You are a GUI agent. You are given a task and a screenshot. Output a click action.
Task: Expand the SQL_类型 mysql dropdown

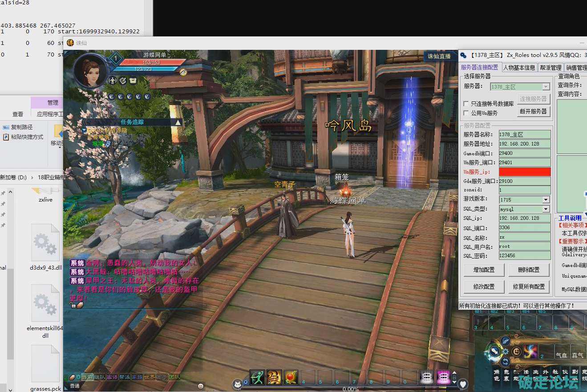click(x=546, y=209)
